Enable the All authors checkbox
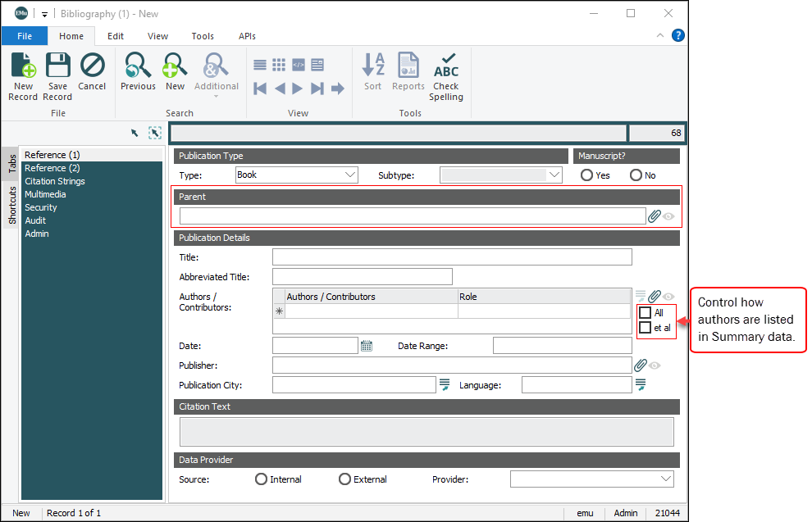This screenshot has height=522, width=812. click(645, 312)
